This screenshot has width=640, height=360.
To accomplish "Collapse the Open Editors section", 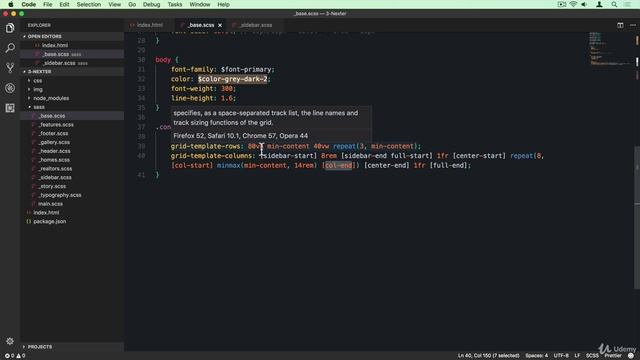I will click(x=44, y=36).
